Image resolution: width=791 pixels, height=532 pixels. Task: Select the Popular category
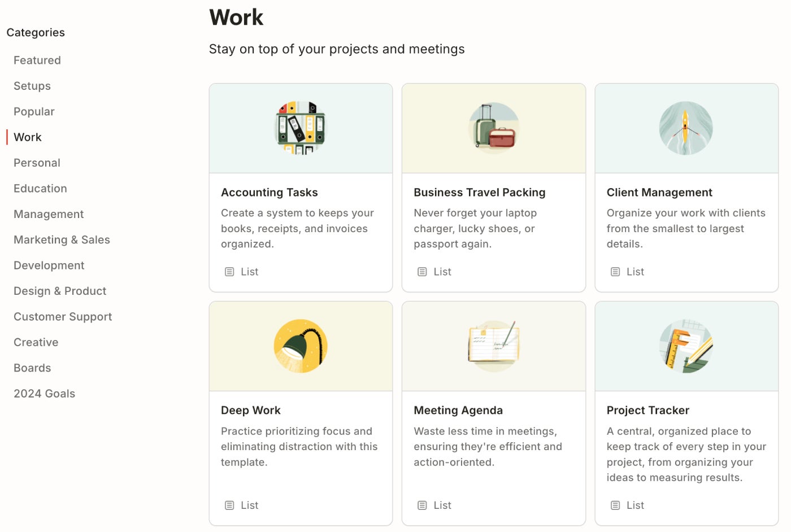34,112
